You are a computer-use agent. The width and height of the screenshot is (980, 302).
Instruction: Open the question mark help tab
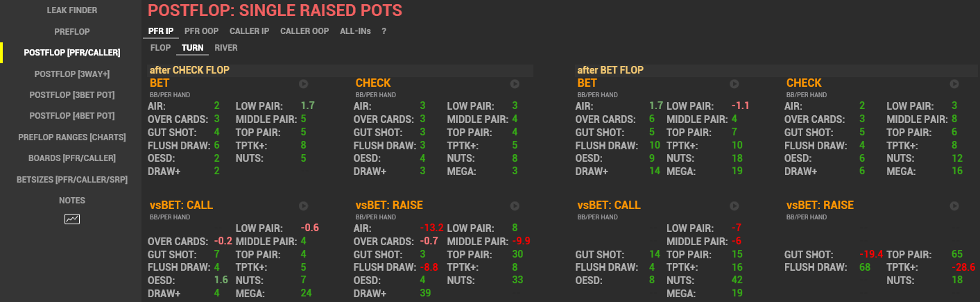[x=384, y=31]
